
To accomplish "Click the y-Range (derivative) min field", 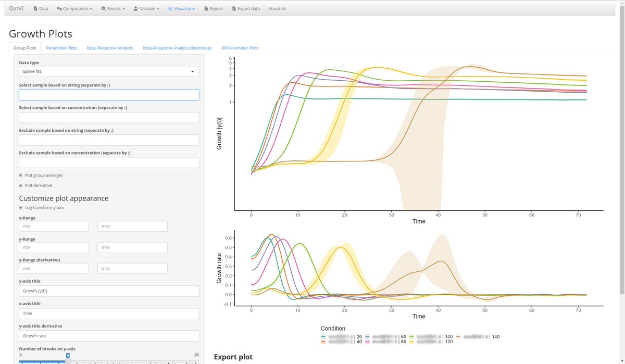I will pos(54,268).
